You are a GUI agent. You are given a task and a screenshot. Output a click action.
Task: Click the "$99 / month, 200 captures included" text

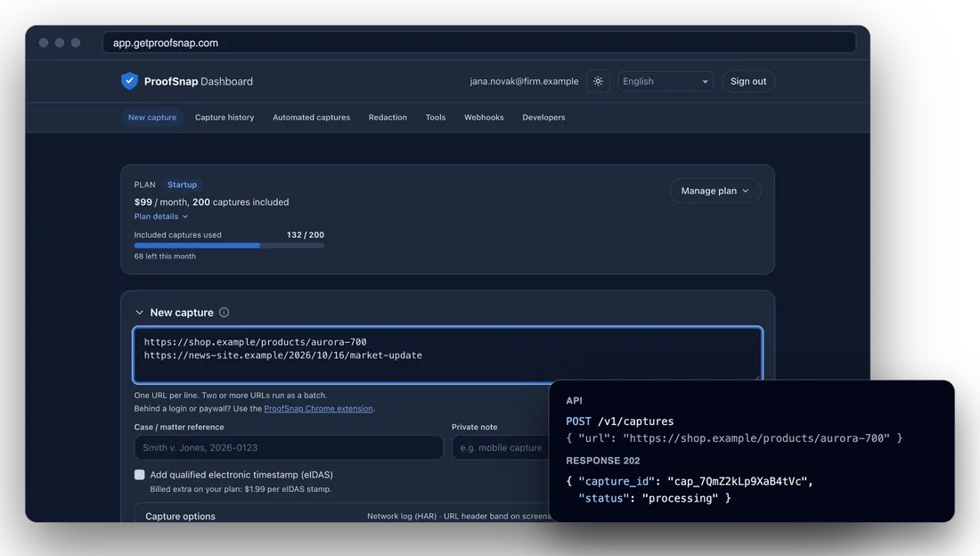(x=211, y=202)
